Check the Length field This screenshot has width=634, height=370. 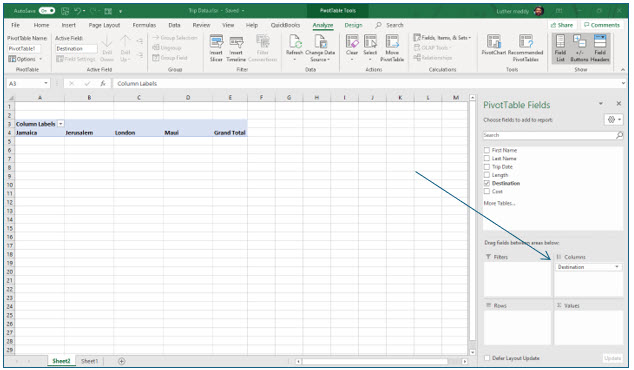pos(487,175)
